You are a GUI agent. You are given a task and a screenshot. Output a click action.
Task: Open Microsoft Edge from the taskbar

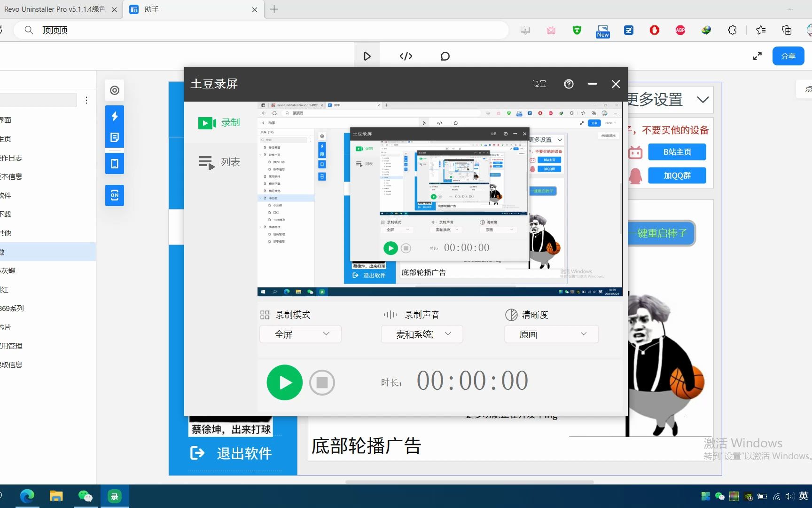coord(27,496)
